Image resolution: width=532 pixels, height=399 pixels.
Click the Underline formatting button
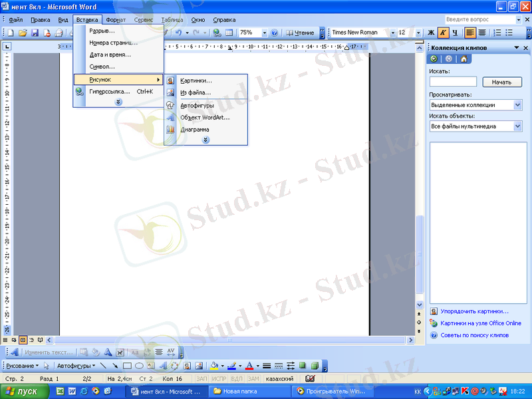coord(455,32)
